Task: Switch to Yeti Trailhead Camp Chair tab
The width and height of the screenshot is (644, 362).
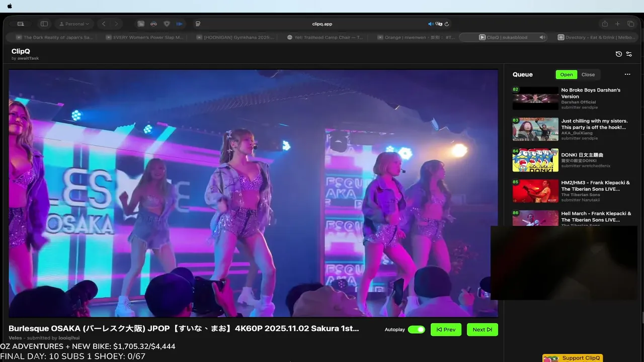Action: tap(326, 37)
